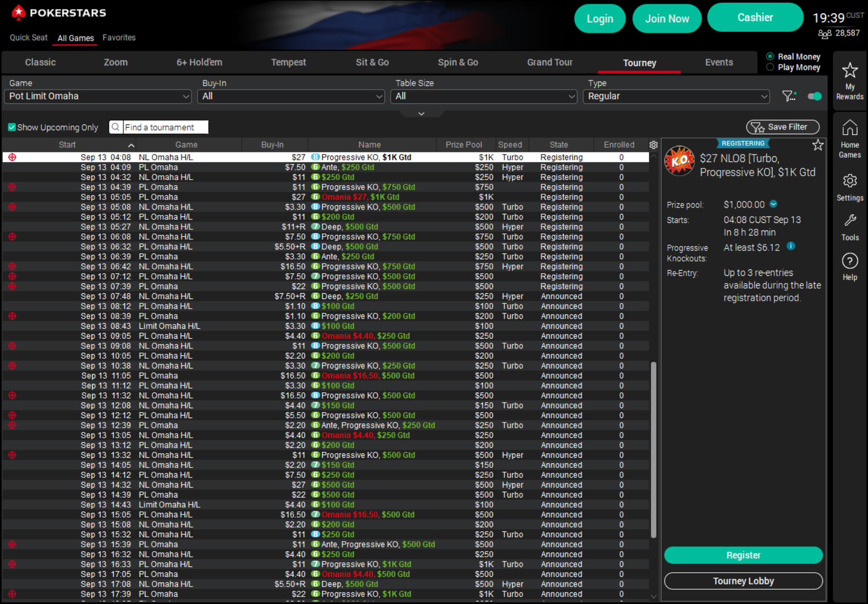Image resolution: width=868 pixels, height=604 pixels.
Task: Select Real Money radio button
Action: [770, 57]
